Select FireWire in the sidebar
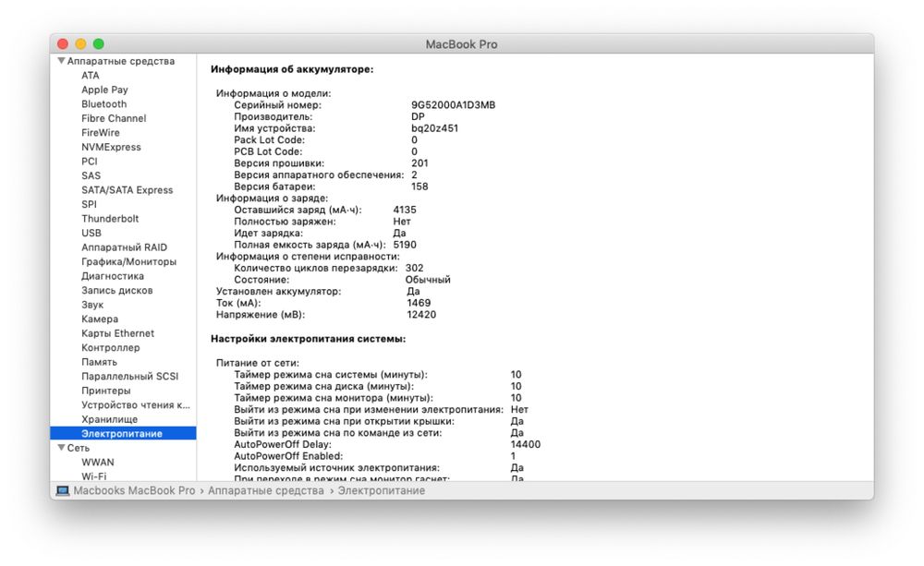 tap(100, 133)
